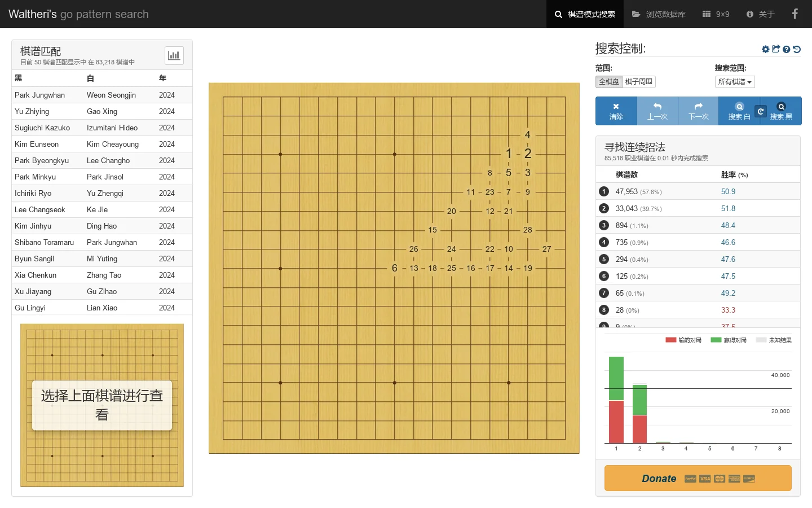Viewport: 812px width, 508px height.
Task: Click candidate move 1 on the board
Action: (x=509, y=154)
